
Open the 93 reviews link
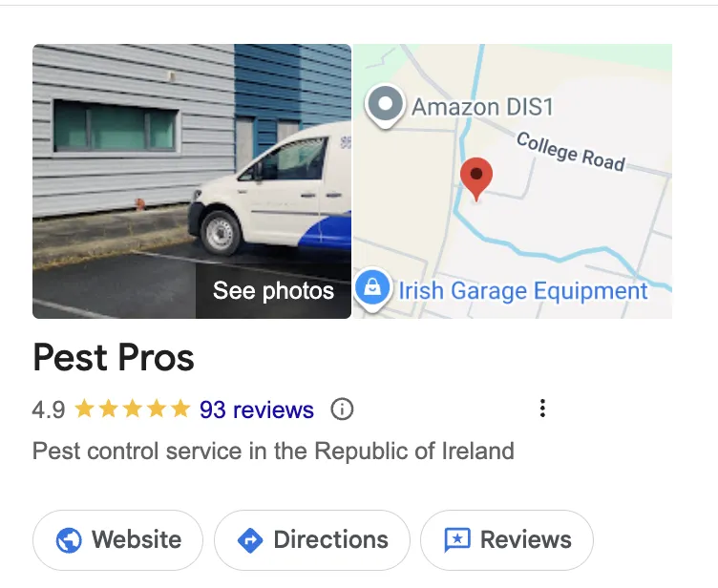[257, 409]
